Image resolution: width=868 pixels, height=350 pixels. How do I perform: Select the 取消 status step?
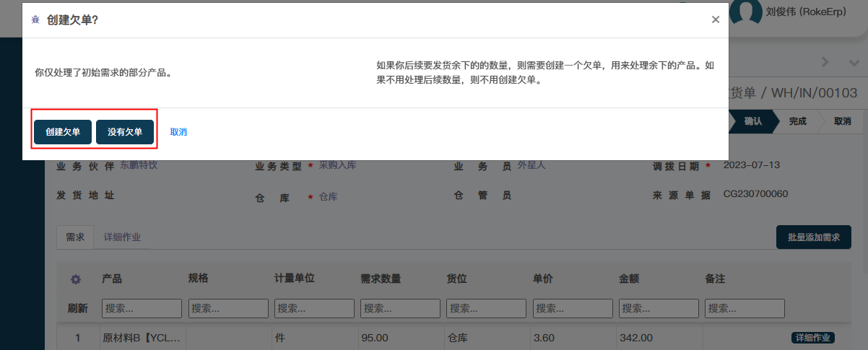841,121
